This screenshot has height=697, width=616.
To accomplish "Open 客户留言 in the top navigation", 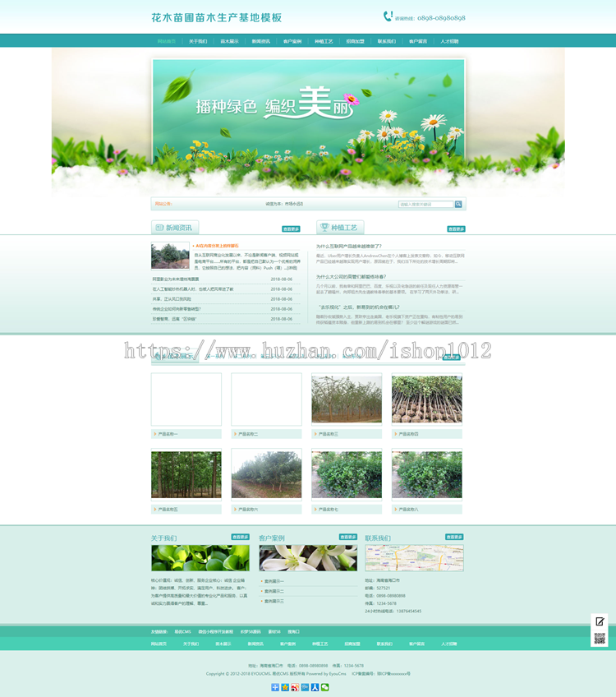I will click(x=418, y=41).
